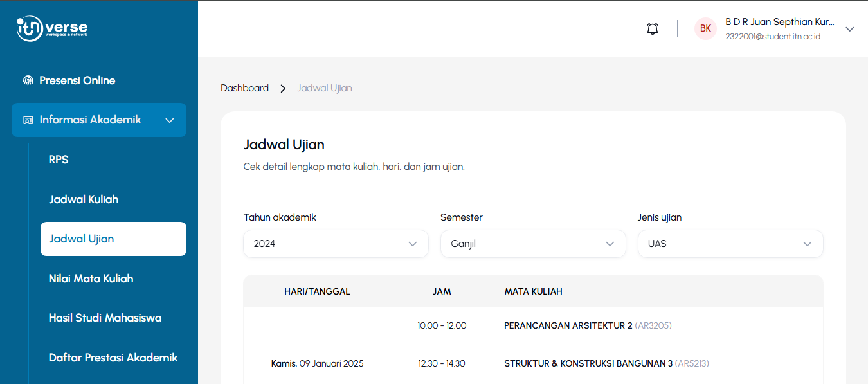868x384 pixels.
Task: Click the Kamis, 09 Januari 2025 date cell
Action: pyautogui.click(x=317, y=363)
